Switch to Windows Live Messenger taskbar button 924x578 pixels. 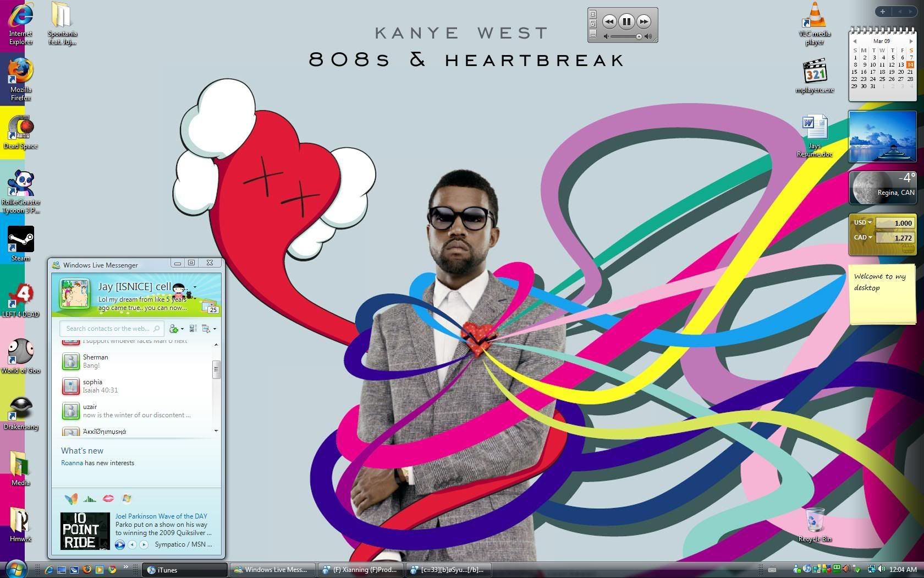point(273,570)
